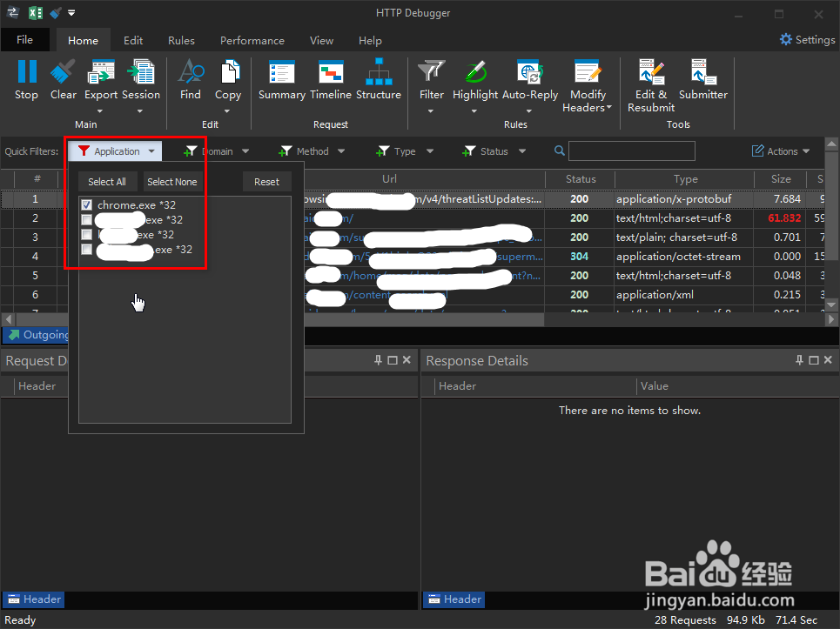Viewport: 840px width, 629px height.
Task: Close the Request Details panel
Action: [407, 360]
